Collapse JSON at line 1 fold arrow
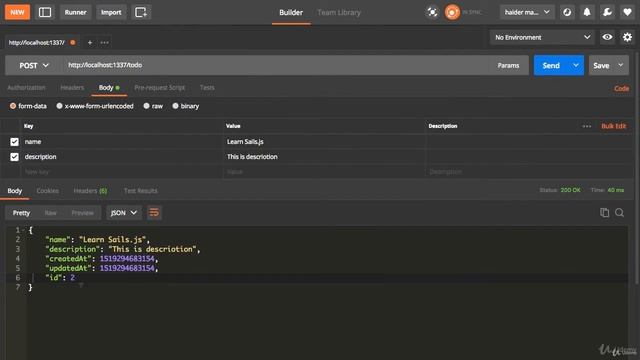The height and width of the screenshot is (360, 640). tap(24, 231)
